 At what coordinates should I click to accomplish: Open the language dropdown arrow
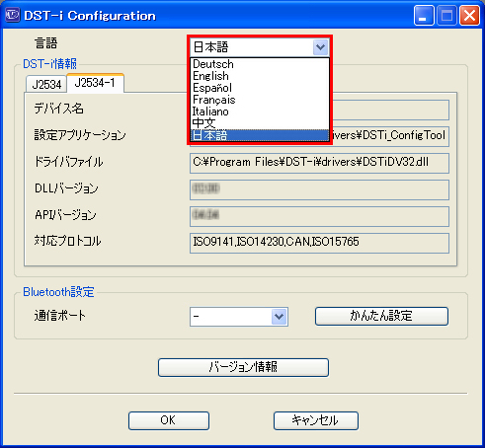320,47
